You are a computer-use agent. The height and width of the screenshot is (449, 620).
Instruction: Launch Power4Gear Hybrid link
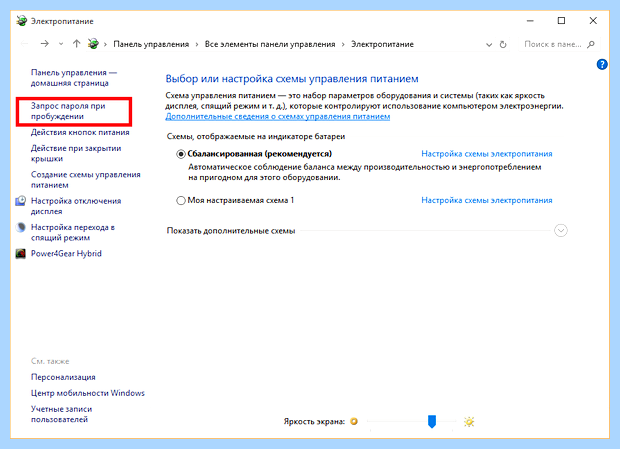point(66,254)
